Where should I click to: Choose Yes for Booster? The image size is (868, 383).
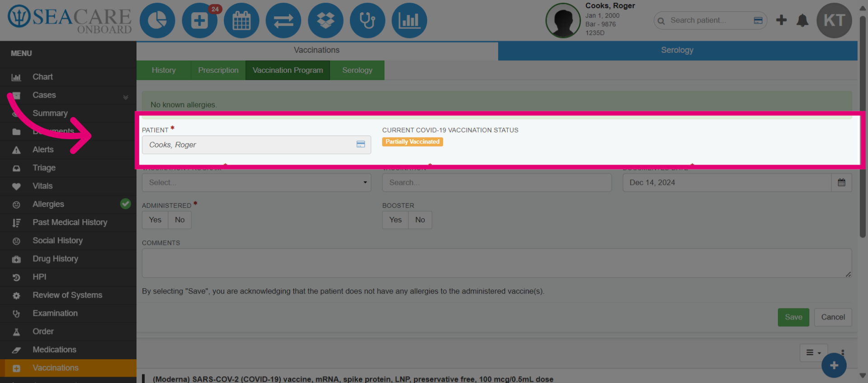pos(395,220)
